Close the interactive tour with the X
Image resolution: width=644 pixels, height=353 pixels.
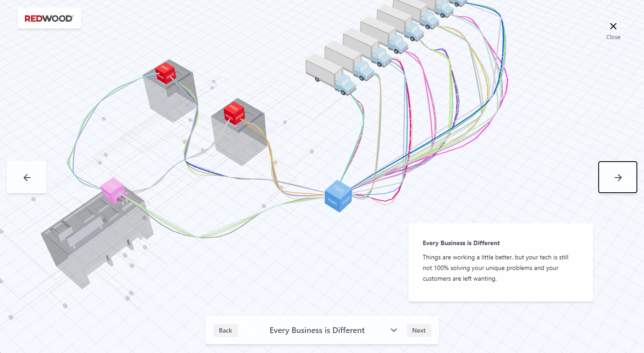[x=613, y=30]
